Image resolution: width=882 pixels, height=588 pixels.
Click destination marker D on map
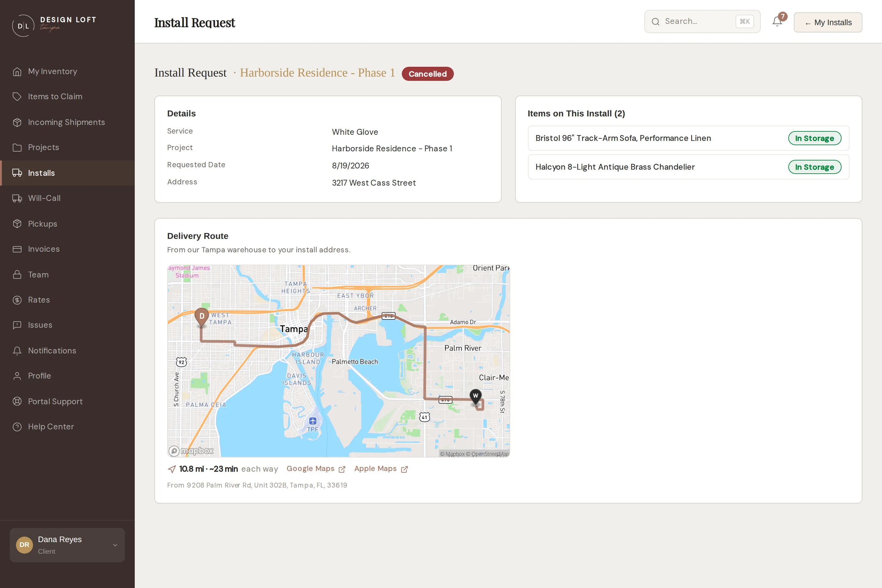(202, 317)
